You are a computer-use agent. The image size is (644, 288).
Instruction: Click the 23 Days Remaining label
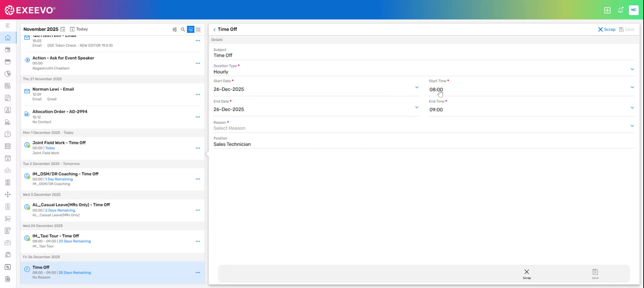75,241
